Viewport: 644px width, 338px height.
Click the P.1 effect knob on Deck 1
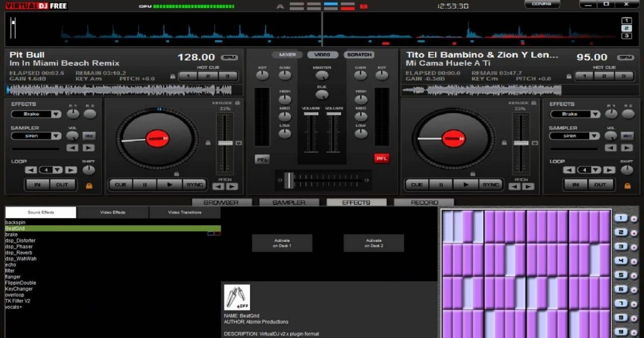(x=72, y=114)
